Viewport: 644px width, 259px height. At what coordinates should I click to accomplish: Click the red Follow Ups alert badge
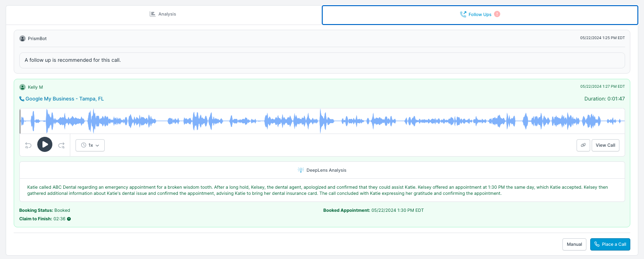[497, 14]
